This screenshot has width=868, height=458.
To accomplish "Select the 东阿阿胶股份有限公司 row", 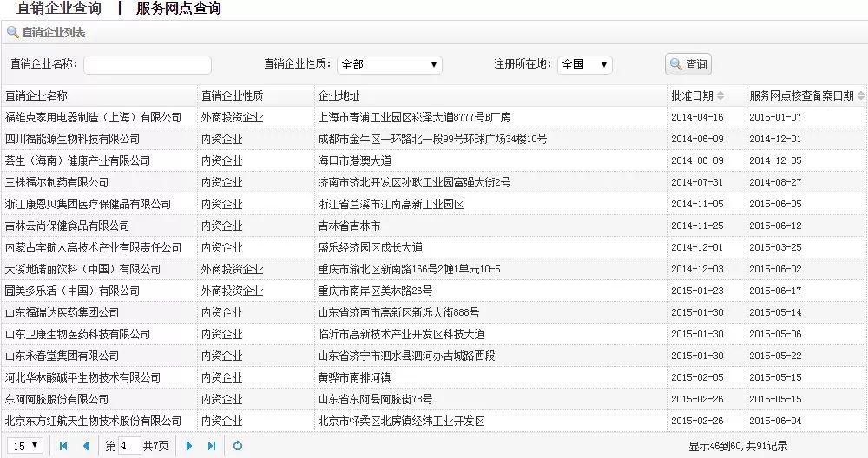I will [57, 399].
